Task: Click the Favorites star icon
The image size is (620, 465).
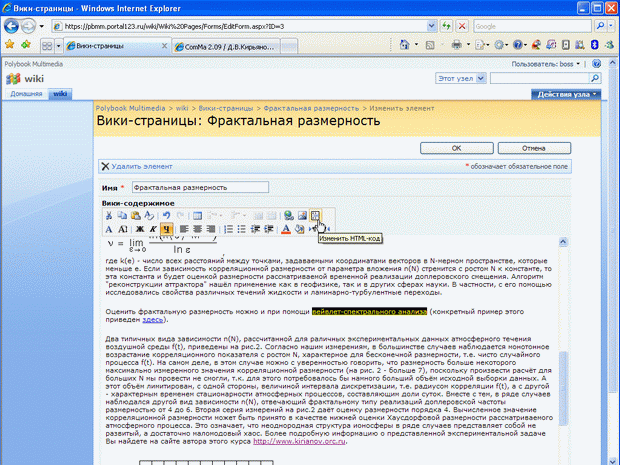Action: coord(9,45)
